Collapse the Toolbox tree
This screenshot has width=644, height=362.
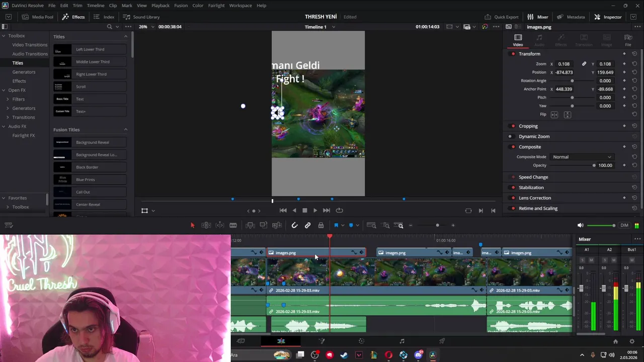4,36
